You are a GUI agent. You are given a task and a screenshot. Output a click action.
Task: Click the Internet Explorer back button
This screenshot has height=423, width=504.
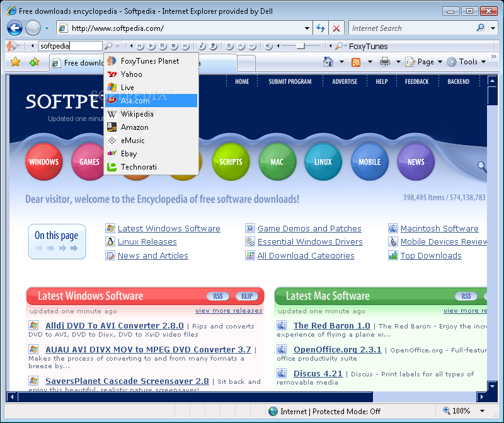point(14,28)
